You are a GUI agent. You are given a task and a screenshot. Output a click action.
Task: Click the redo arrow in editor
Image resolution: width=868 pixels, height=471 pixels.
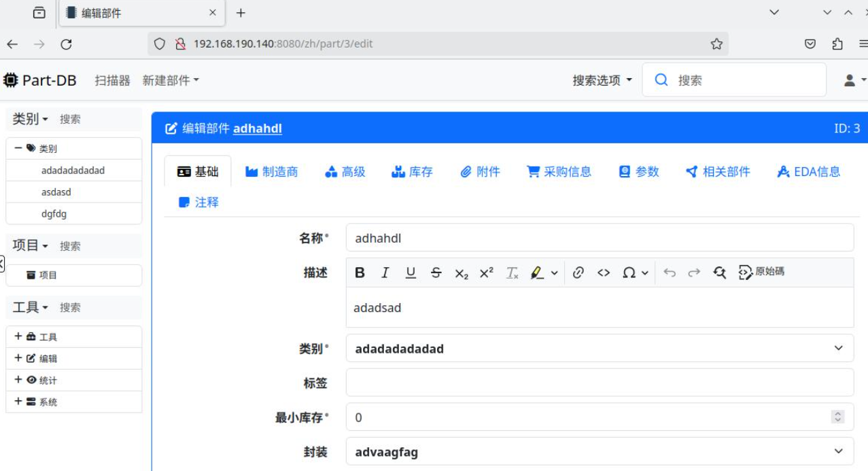[694, 273]
